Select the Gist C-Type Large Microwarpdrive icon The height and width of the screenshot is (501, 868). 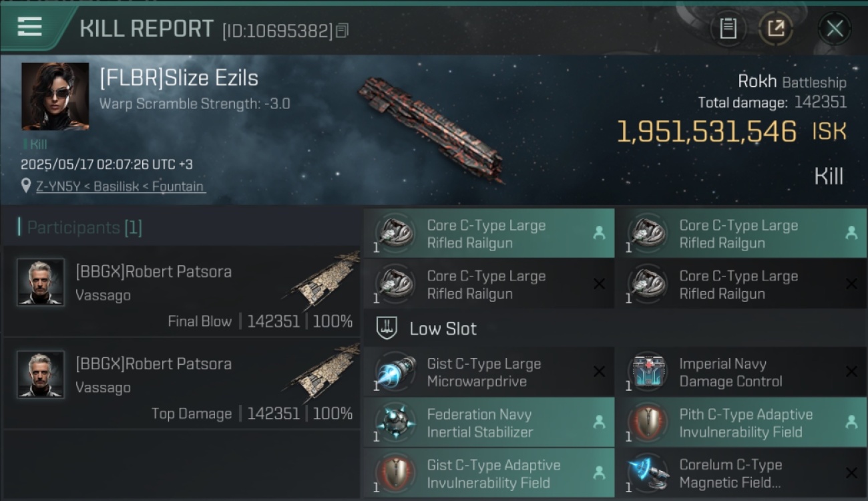pyautogui.click(x=395, y=372)
